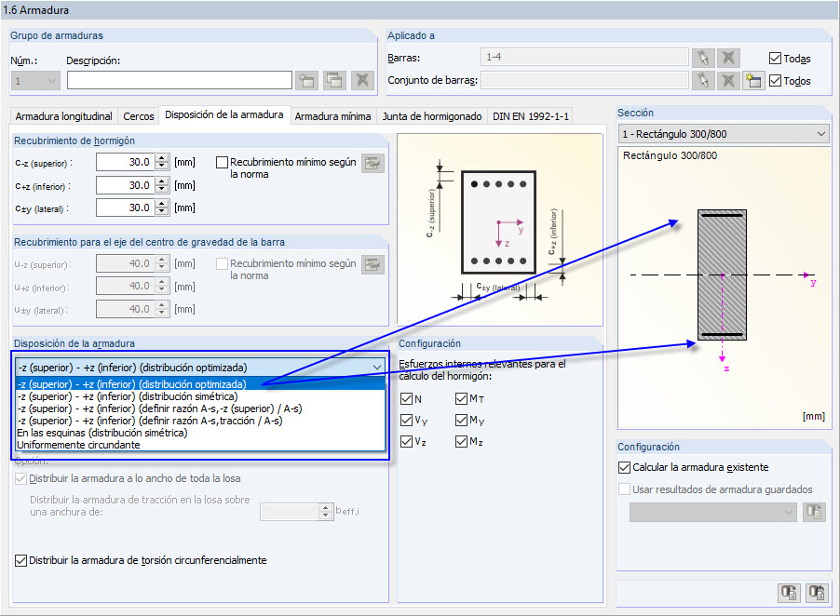This screenshot has height=616, width=840.
Task: Open the Sección dropdown Rectángulo 300/800
Action: pos(724,134)
